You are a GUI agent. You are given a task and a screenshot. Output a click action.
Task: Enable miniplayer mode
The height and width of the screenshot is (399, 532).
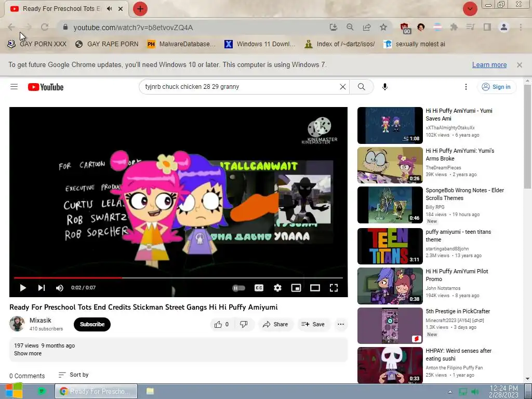coord(296,288)
